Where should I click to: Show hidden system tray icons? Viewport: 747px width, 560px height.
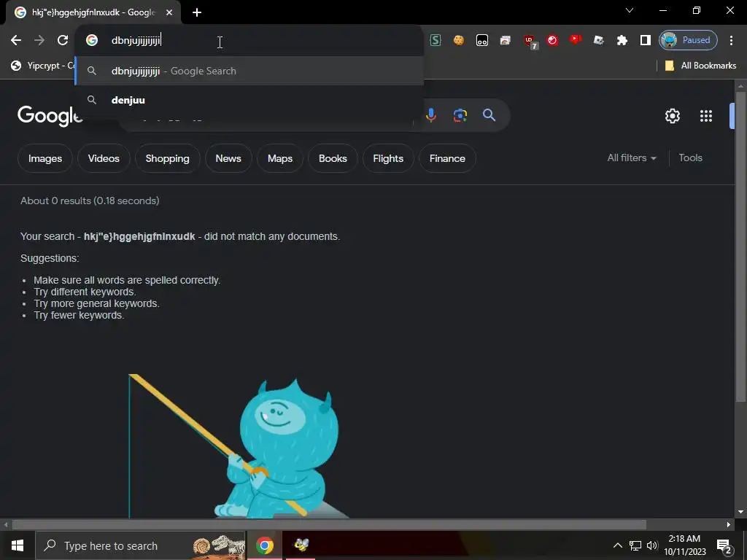point(617,545)
